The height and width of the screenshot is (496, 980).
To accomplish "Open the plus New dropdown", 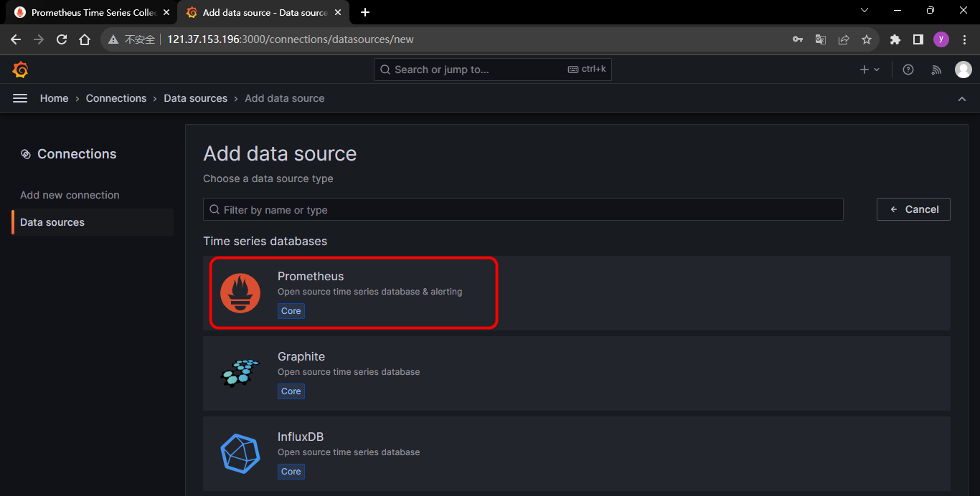I will (870, 70).
